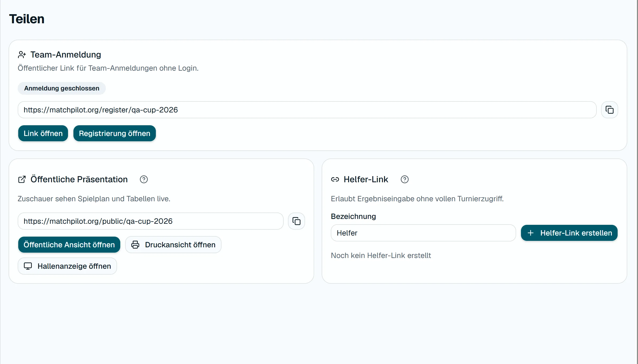638x364 pixels.
Task: Click the external-link icon beside Öffentliche Präsentation
Action: tap(22, 179)
